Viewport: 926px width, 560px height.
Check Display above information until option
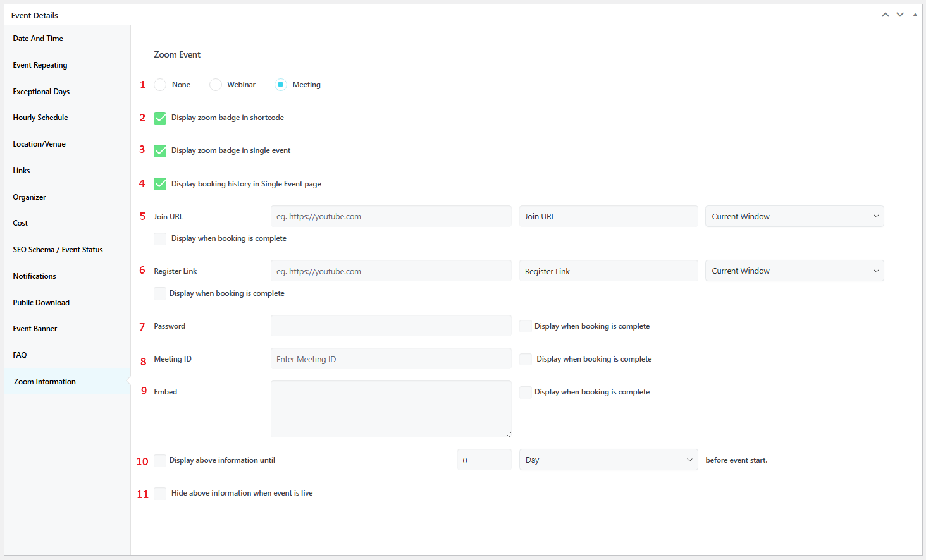pos(160,461)
